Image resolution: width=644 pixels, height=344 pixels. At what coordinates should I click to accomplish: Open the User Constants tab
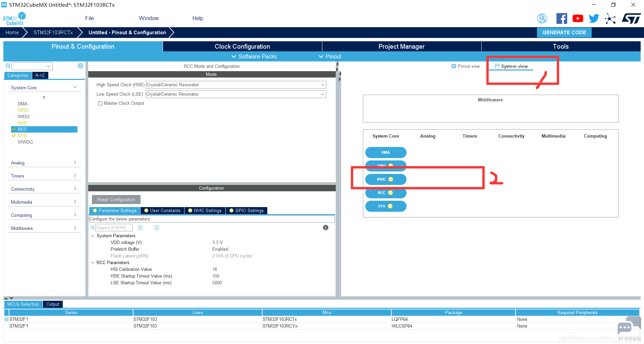[162, 210]
